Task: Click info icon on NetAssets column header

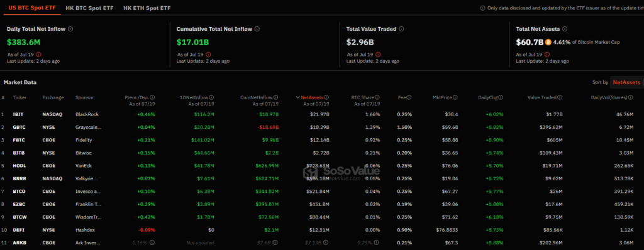Action: pos(327,98)
